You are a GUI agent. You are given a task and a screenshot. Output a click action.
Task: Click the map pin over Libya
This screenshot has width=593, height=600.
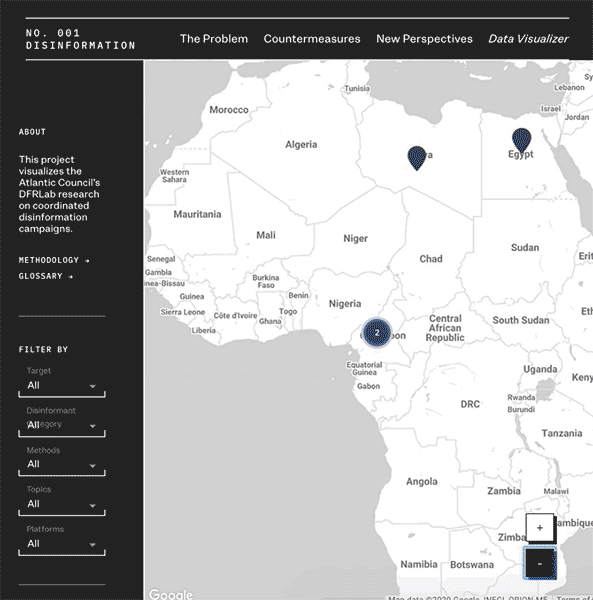pos(417,157)
